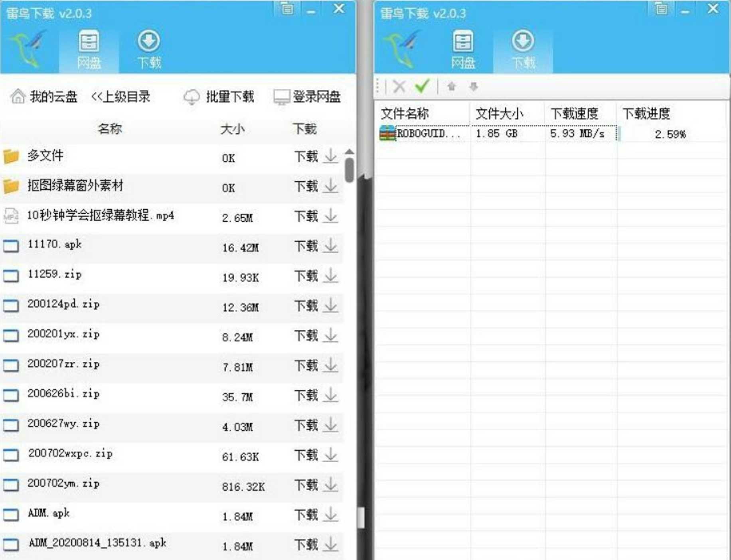
Task: Sort by 名称 column header
Action: tap(110, 129)
